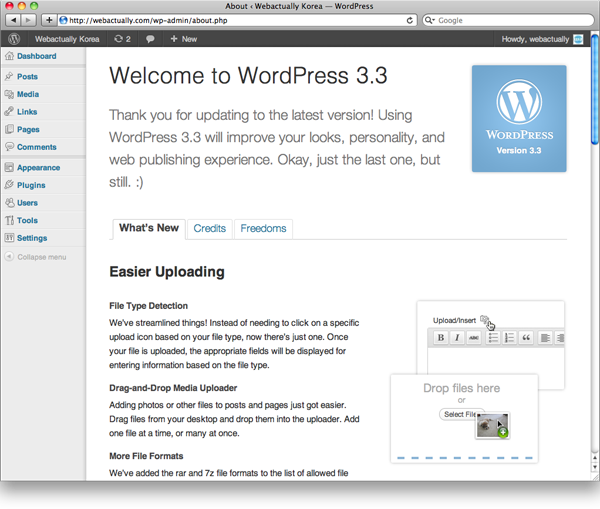Image resolution: width=600 pixels, height=509 pixels.
Task: Click the Users sidebar icon
Action: click(9, 202)
